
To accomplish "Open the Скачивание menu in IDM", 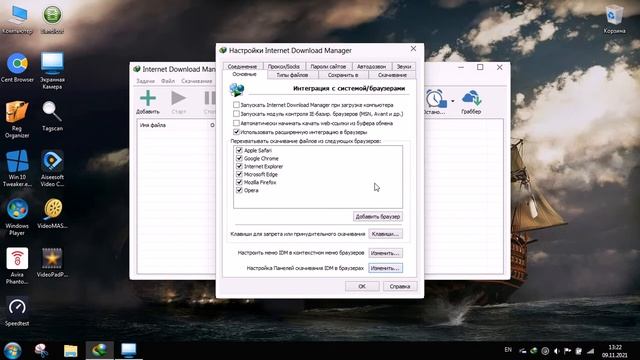I will click(x=197, y=81).
